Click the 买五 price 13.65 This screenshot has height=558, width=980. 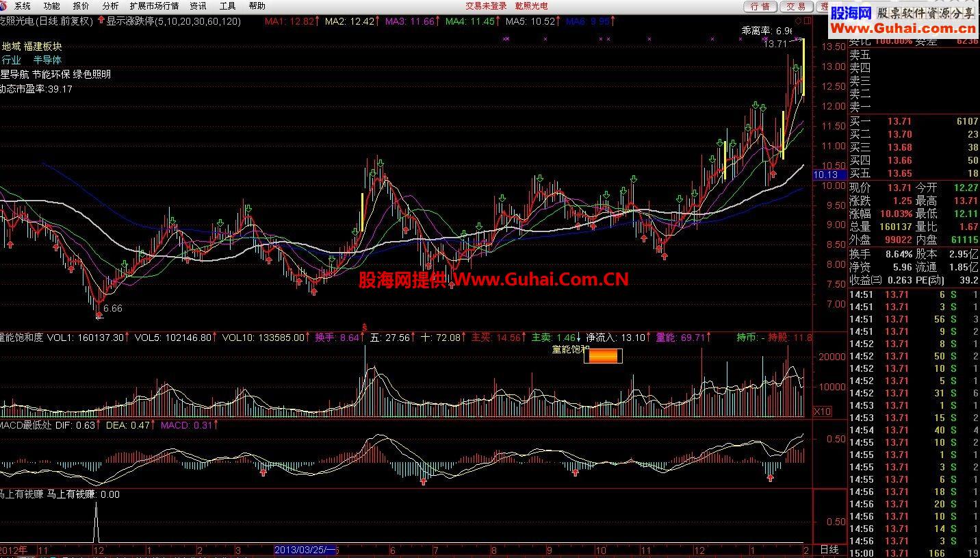click(x=900, y=174)
